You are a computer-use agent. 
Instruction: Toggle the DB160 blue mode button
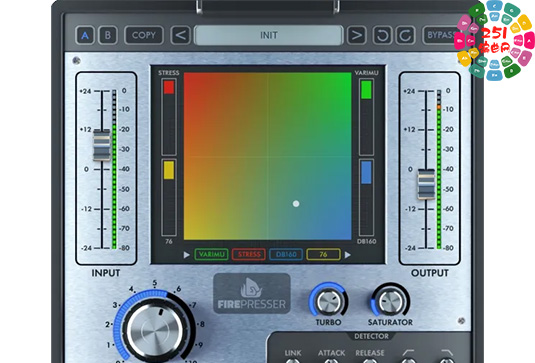pos(286,255)
